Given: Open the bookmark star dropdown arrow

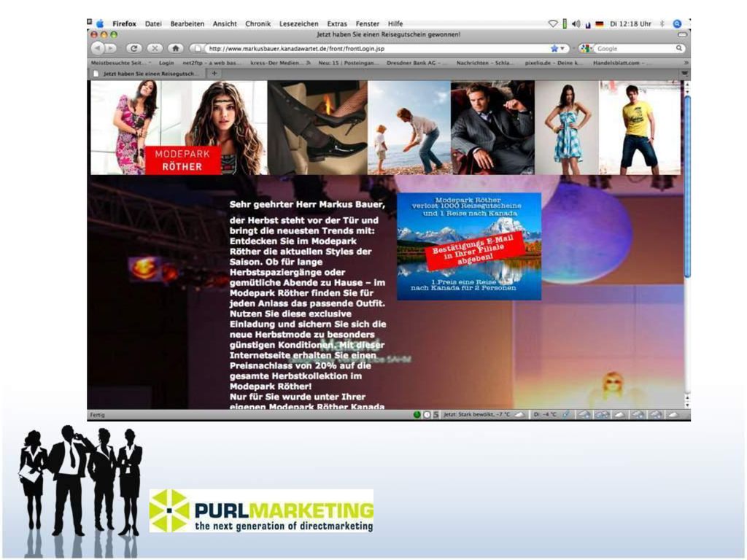Looking at the screenshot, I should click(562, 49).
